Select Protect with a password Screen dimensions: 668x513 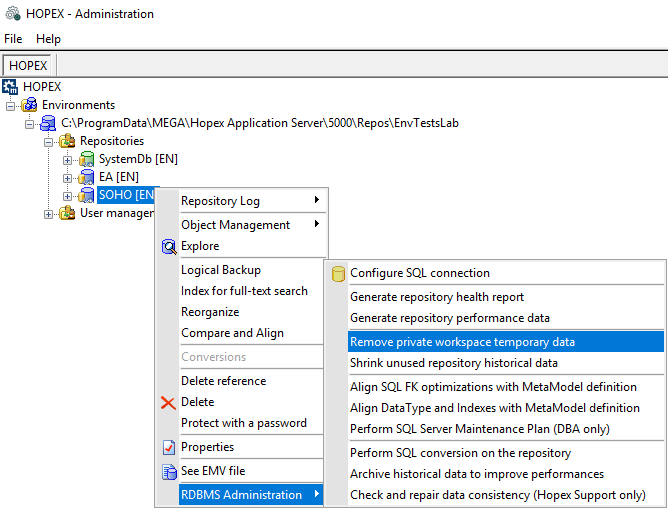[x=251, y=423]
